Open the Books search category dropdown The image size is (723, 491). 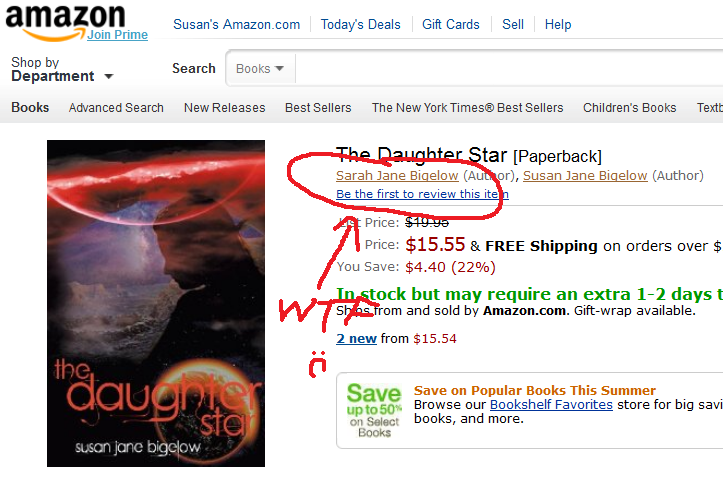[261, 69]
